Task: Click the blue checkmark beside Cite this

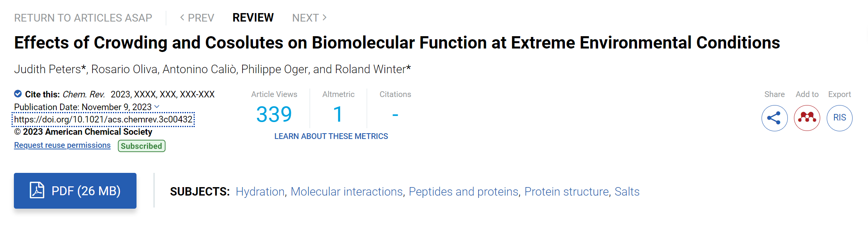Action: (18, 94)
